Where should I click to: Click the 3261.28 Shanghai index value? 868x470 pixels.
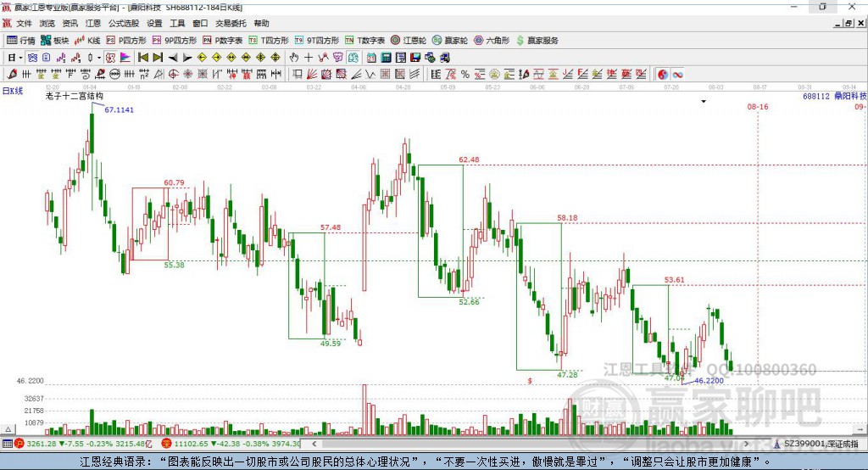point(41,444)
